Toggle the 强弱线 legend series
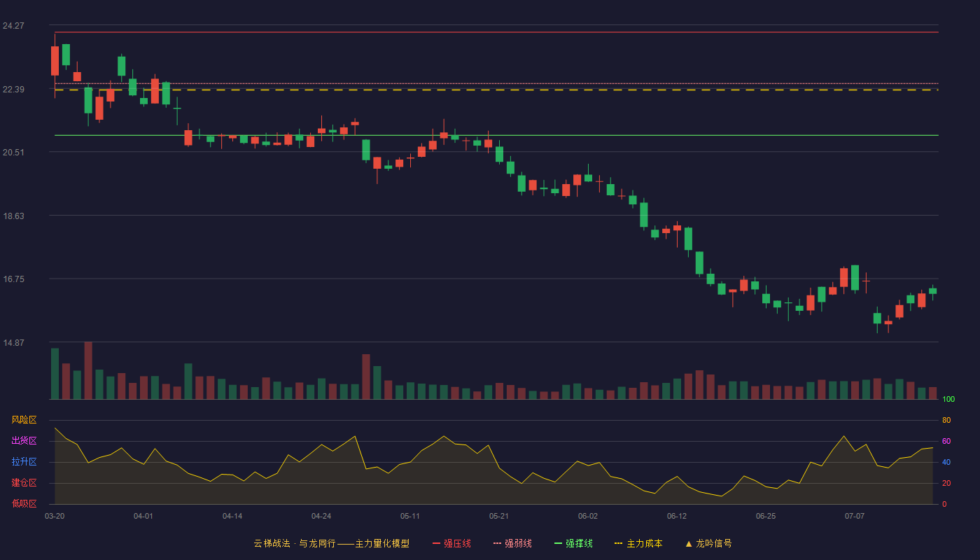Screen dimensions: 980x560 pos(513,543)
